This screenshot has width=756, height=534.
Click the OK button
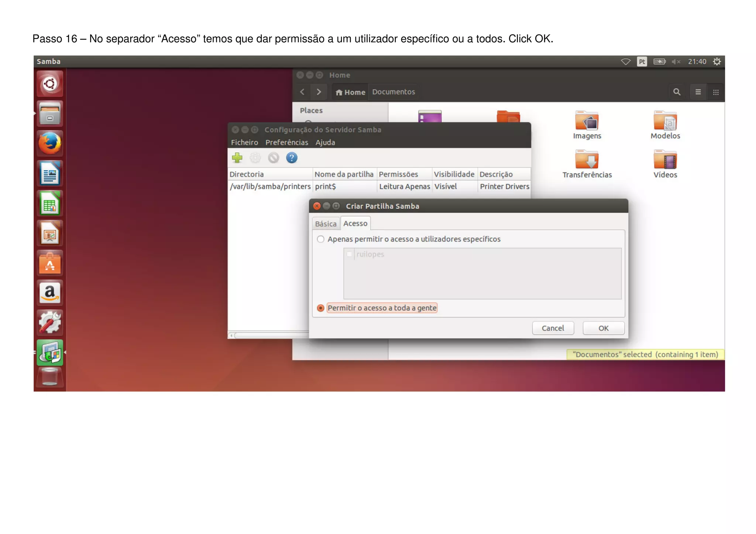coord(604,328)
